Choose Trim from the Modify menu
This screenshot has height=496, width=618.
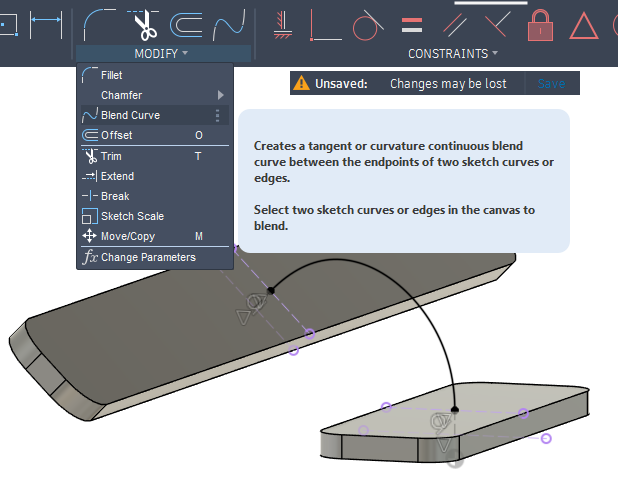tap(155, 156)
